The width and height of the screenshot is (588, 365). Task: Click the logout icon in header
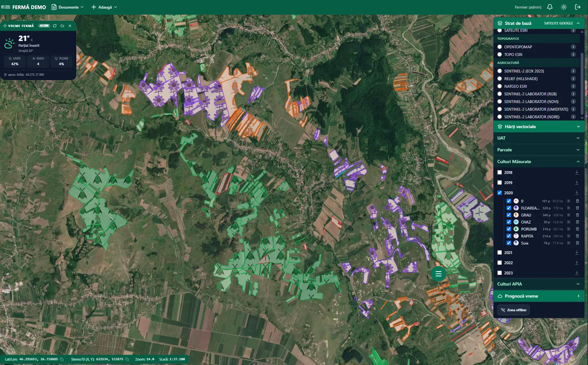pyautogui.click(x=577, y=7)
